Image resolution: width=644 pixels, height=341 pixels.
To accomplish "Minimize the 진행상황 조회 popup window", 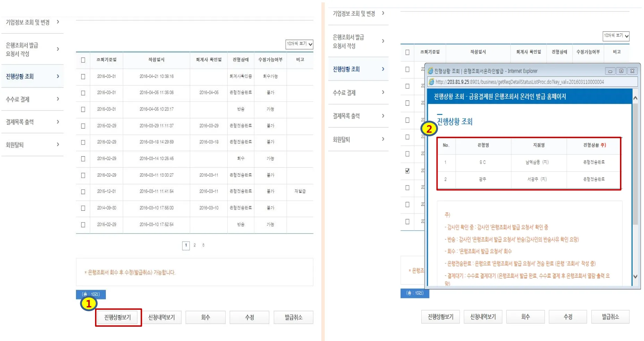I will (x=610, y=71).
